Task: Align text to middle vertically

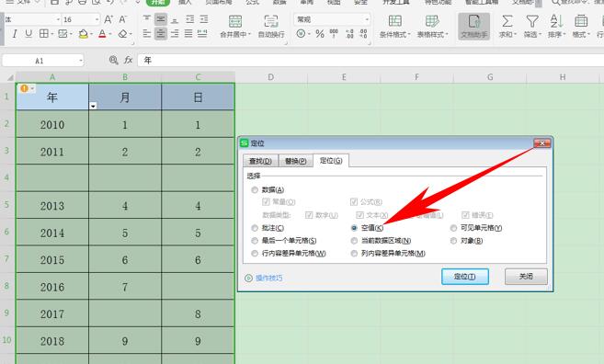Action: (x=161, y=19)
